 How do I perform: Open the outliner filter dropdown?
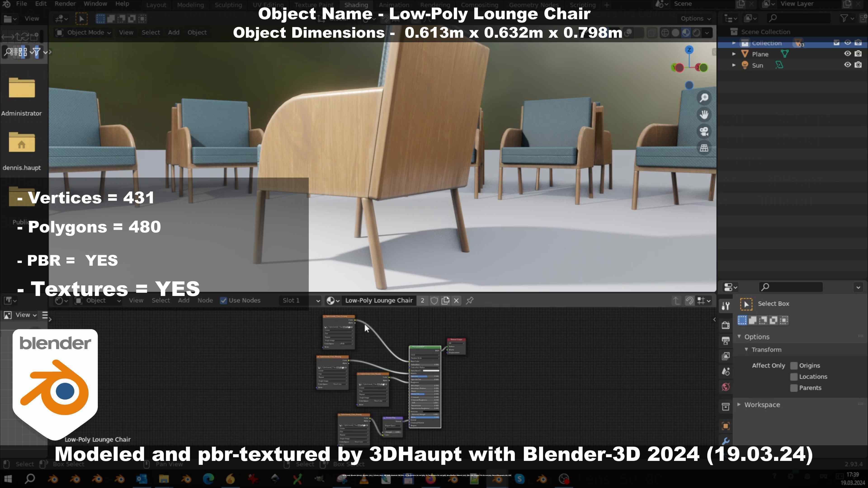847,19
